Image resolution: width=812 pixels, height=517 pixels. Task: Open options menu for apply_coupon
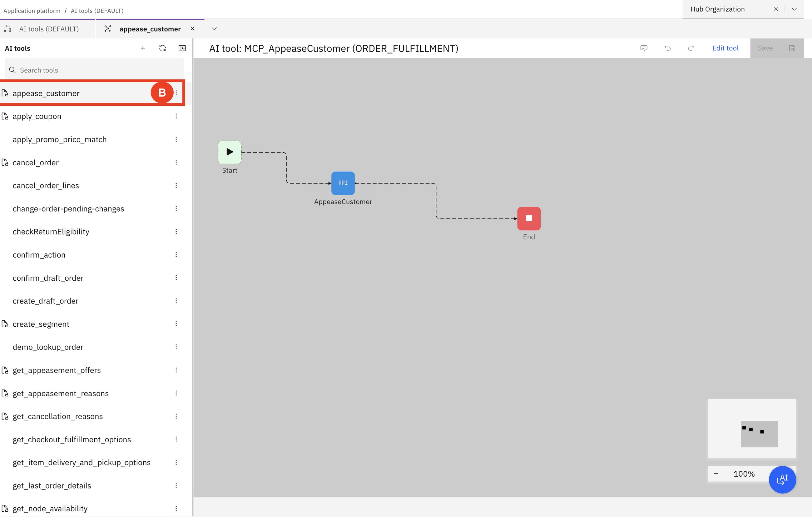pyautogui.click(x=176, y=116)
